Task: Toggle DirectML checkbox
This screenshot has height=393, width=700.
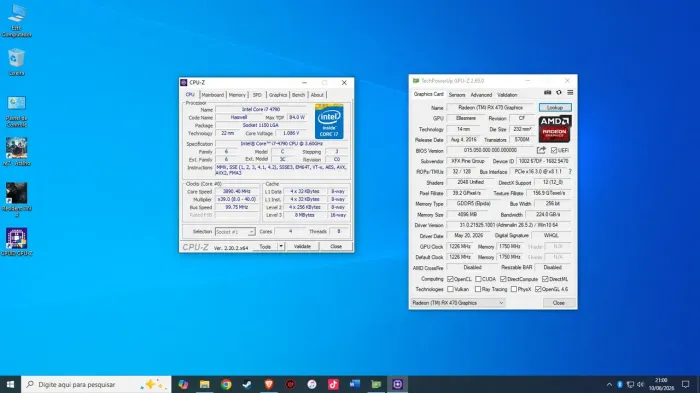Action: tap(545, 279)
